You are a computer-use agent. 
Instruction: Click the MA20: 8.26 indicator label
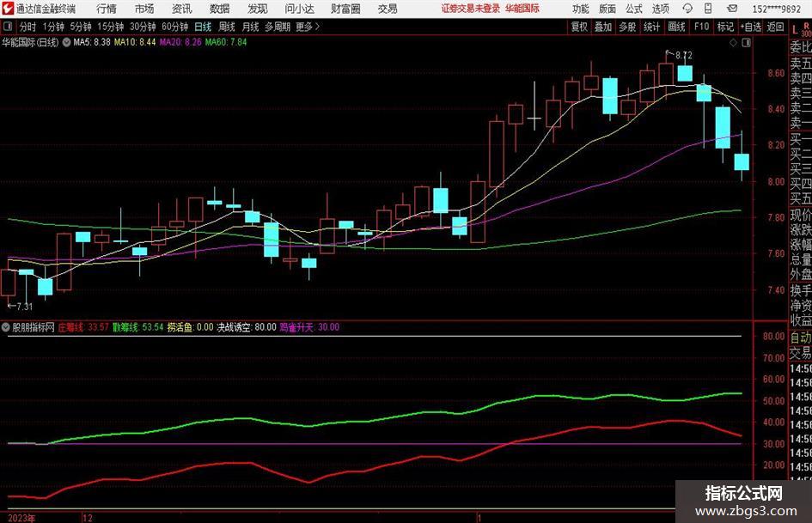click(x=180, y=42)
